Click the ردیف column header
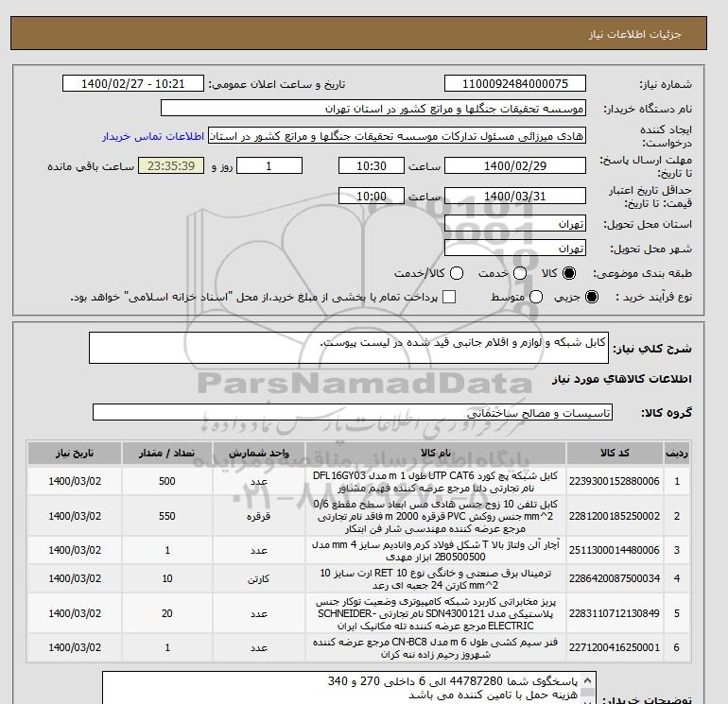Viewport: 728px width, 704px height. 677,453
